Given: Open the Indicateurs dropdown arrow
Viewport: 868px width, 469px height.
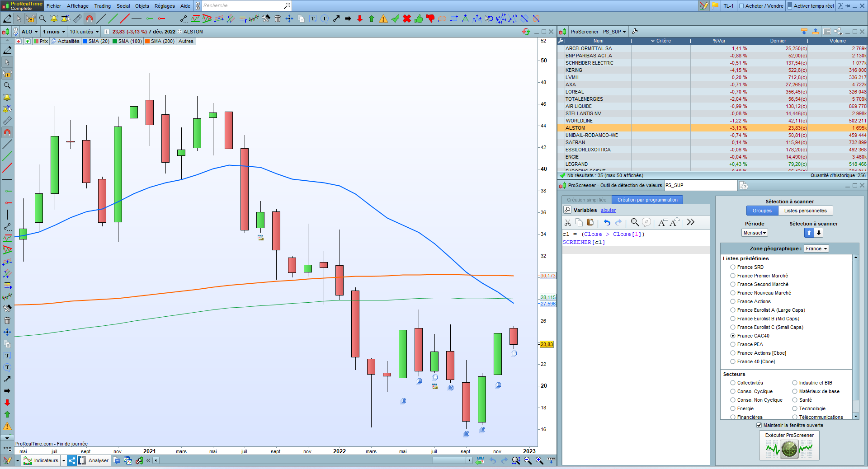Looking at the screenshot, I should [x=64, y=460].
